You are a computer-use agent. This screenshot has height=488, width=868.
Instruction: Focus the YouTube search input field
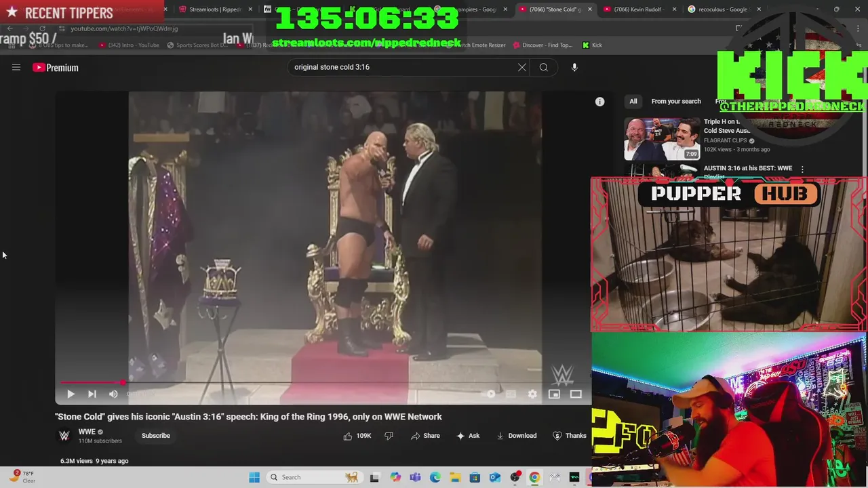click(404, 67)
